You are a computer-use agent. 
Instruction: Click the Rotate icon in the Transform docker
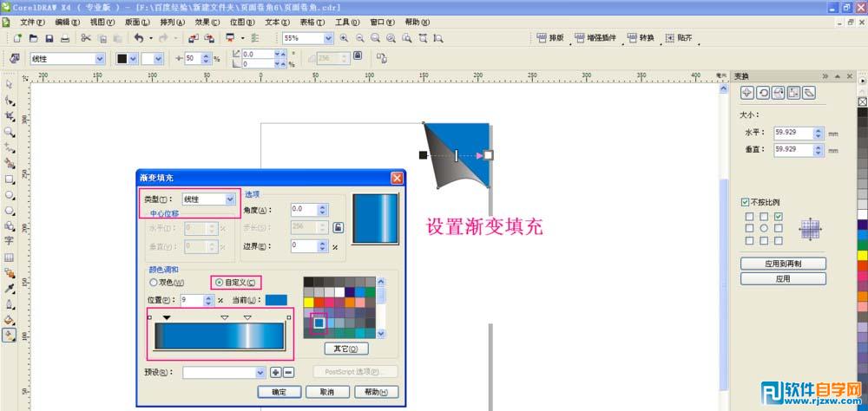point(763,93)
